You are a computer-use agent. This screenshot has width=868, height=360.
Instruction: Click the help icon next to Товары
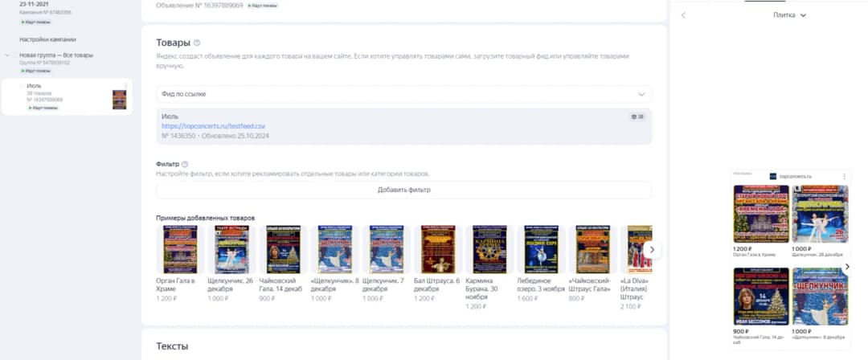pyautogui.click(x=197, y=43)
